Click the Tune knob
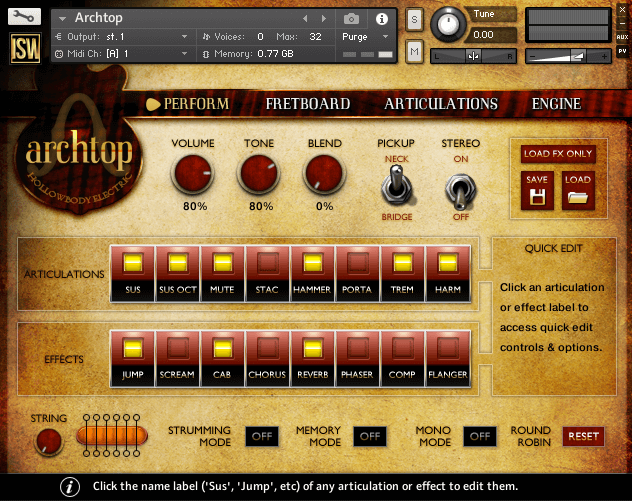Viewport: 632px width, 501px height. [x=448, y=23]
